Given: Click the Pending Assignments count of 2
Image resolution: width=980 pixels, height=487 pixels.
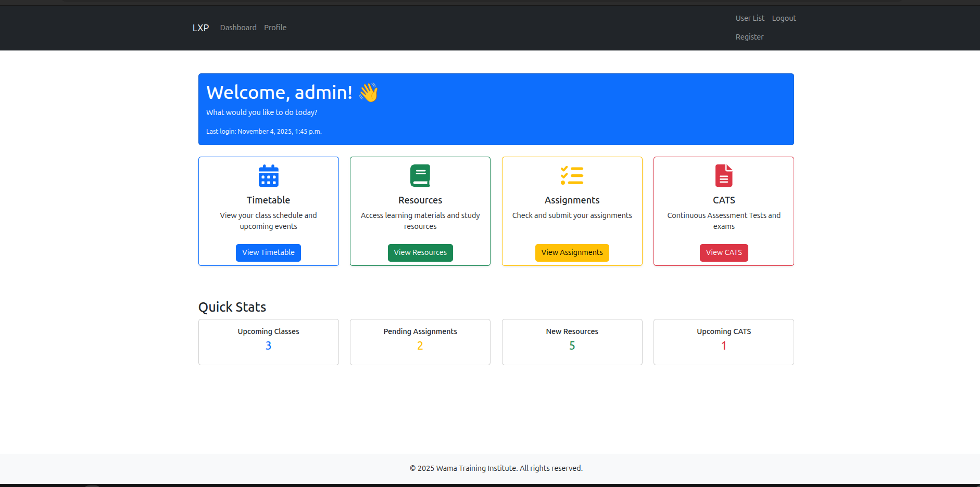Looking at the screenshot, I should (x=420, y=345).
